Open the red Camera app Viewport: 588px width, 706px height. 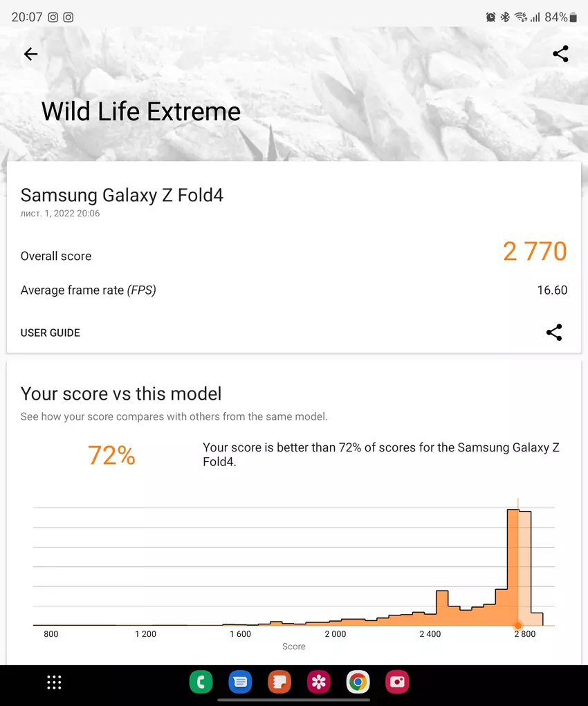397,682
